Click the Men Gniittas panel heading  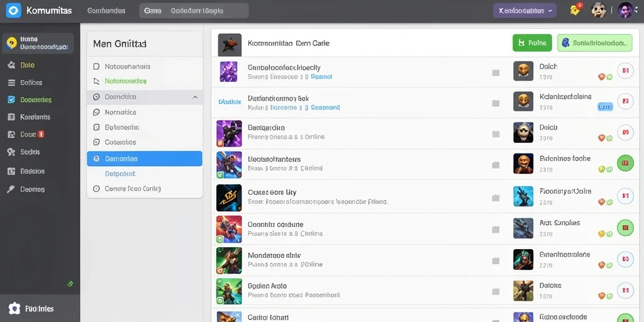point(120,43)
